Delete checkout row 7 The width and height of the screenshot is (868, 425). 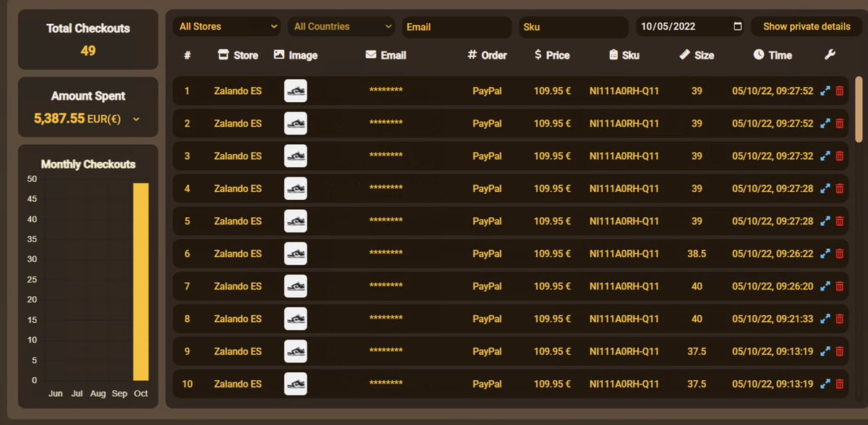click(840, 287)
